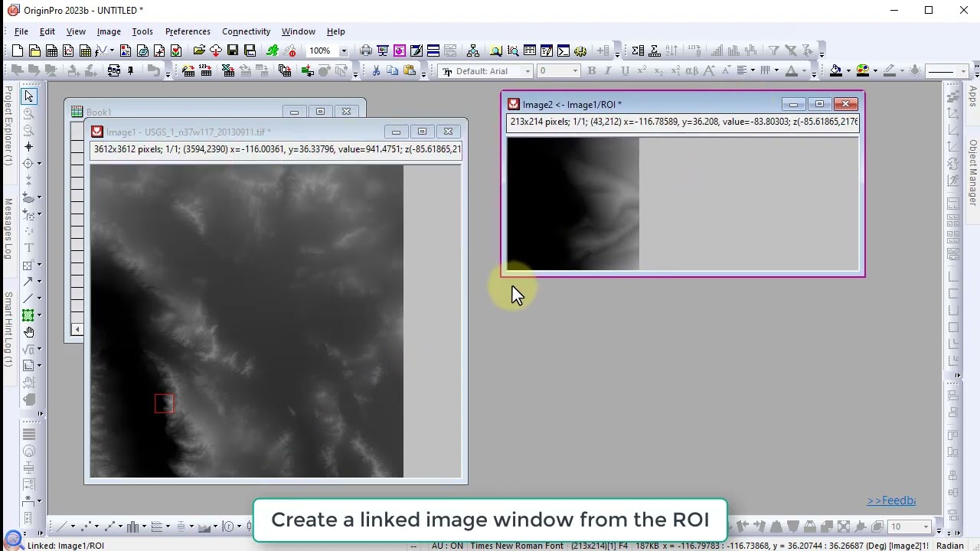Open the Image menu
980x551 pixels.
109,31
